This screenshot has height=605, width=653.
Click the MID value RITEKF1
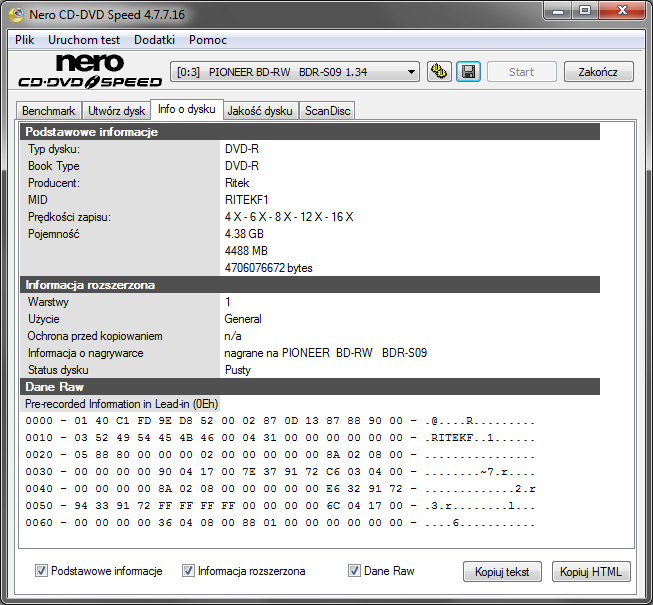tap(247, 200)
